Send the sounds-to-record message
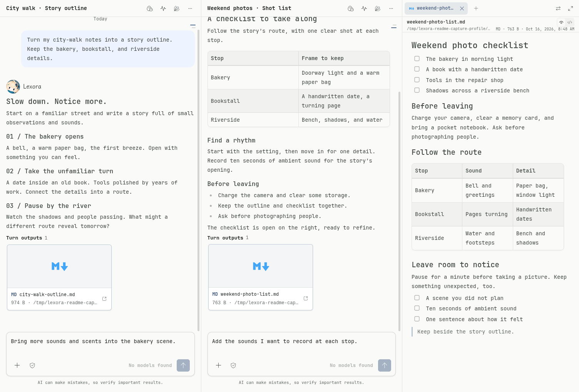The height and width of the screenshot is (392, 579). (385, 365)
